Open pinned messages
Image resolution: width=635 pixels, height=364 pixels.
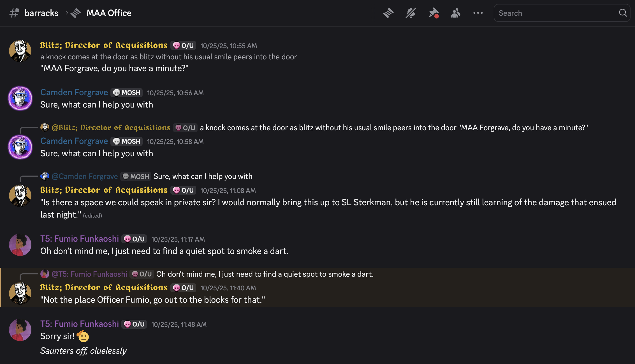(433, 13)
